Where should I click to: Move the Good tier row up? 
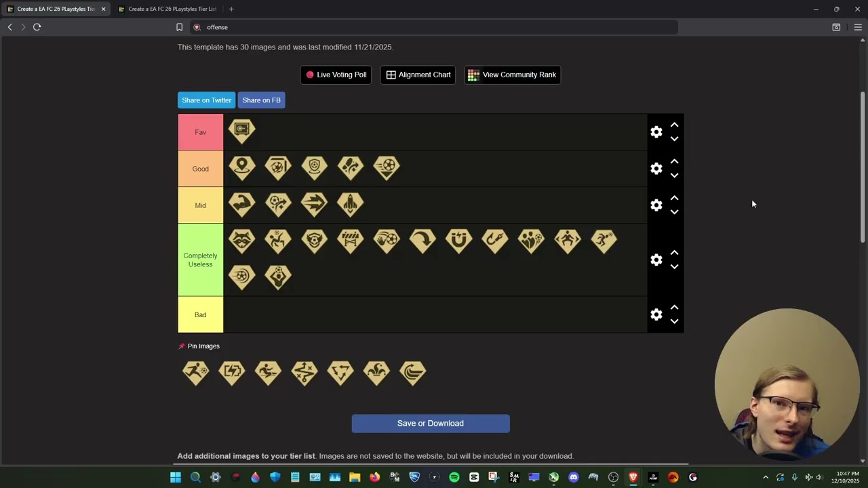674,162
